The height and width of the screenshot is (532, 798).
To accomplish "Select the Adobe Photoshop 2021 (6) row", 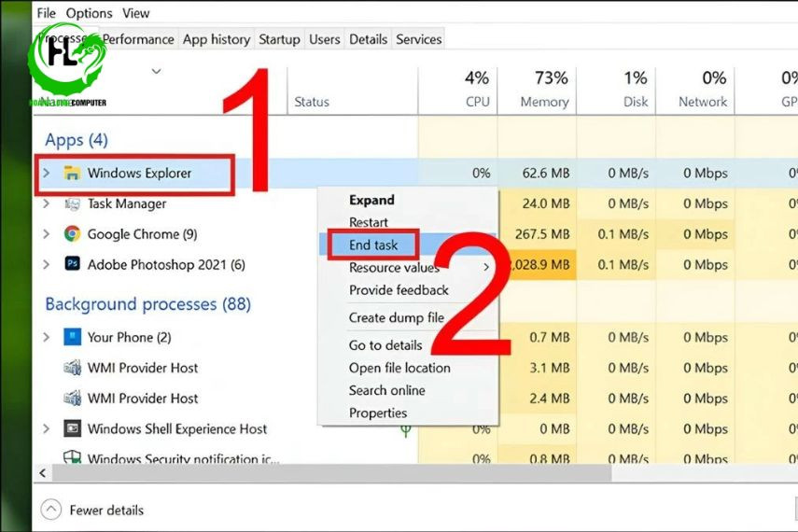I will (415, 265).
